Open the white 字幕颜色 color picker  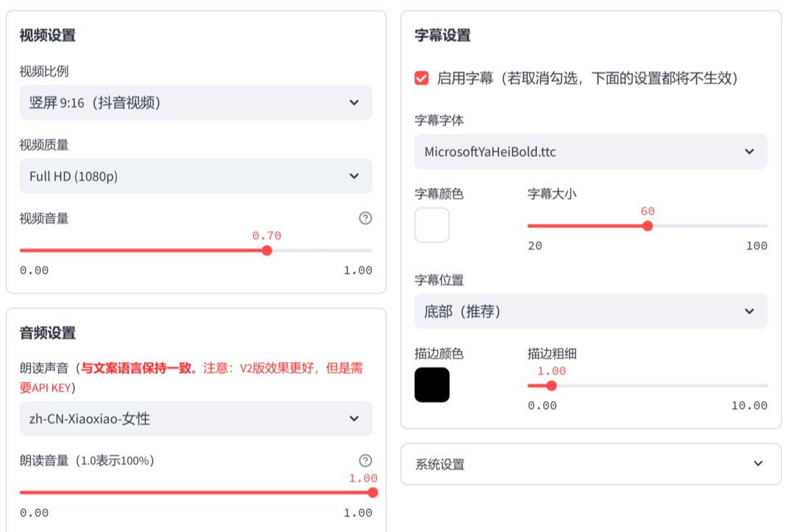point(431,225)
